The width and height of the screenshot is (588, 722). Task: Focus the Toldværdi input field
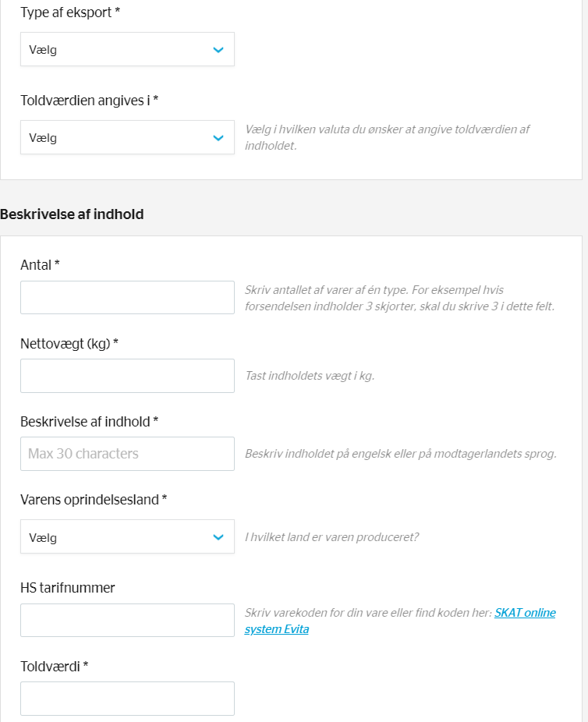pyautogui.click(x=127, y=699)
